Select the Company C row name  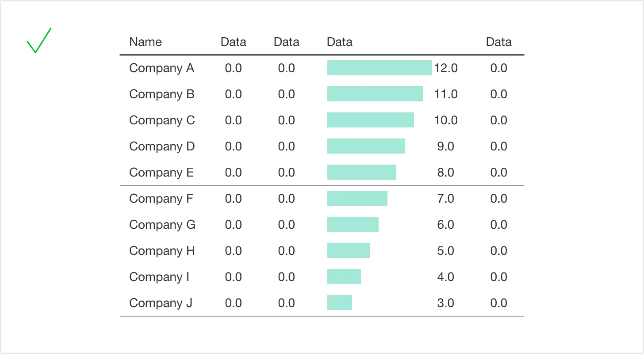point(162,120)
